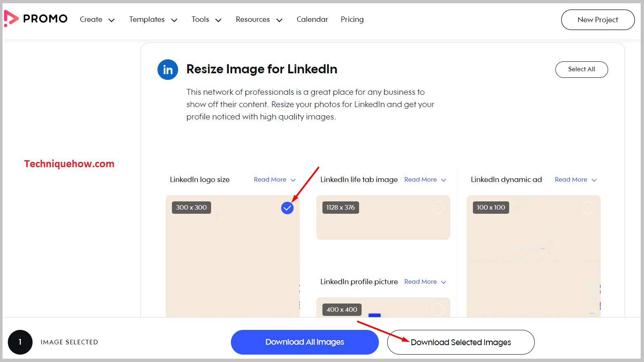Click the 400 x 400 image preview
The height and width of the screenshot is (362, 644).
coord(383,307)
